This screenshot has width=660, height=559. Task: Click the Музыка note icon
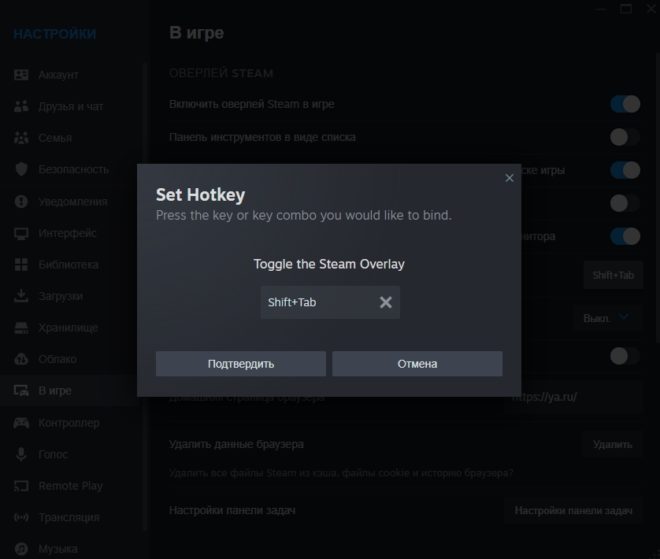(21, 549)
